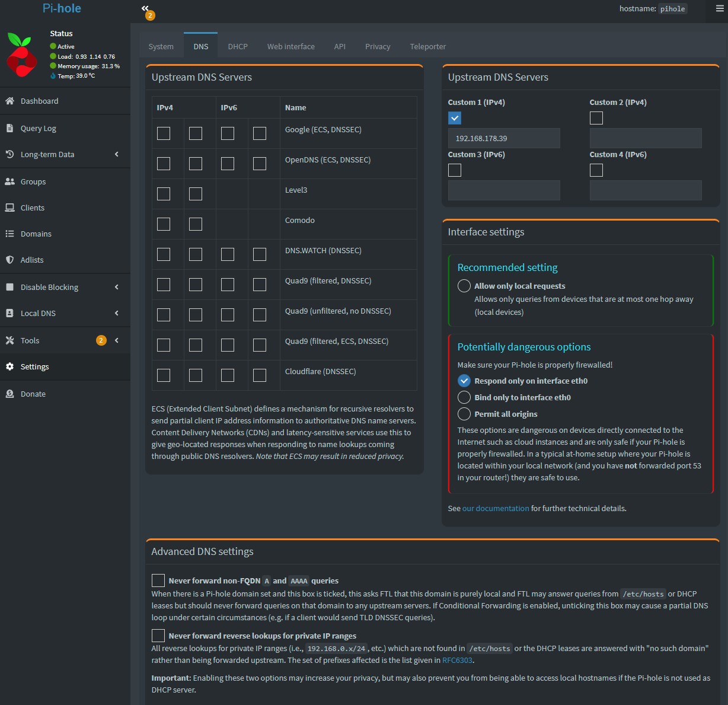Open the Privacy tab
Viewport: 728px width, 705px height.
click(x=378, y=46)
